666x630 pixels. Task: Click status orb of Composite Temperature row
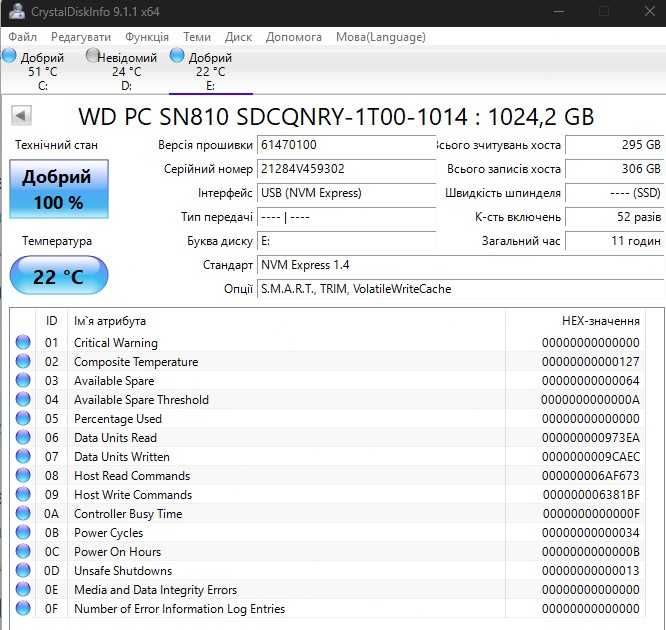23,361
